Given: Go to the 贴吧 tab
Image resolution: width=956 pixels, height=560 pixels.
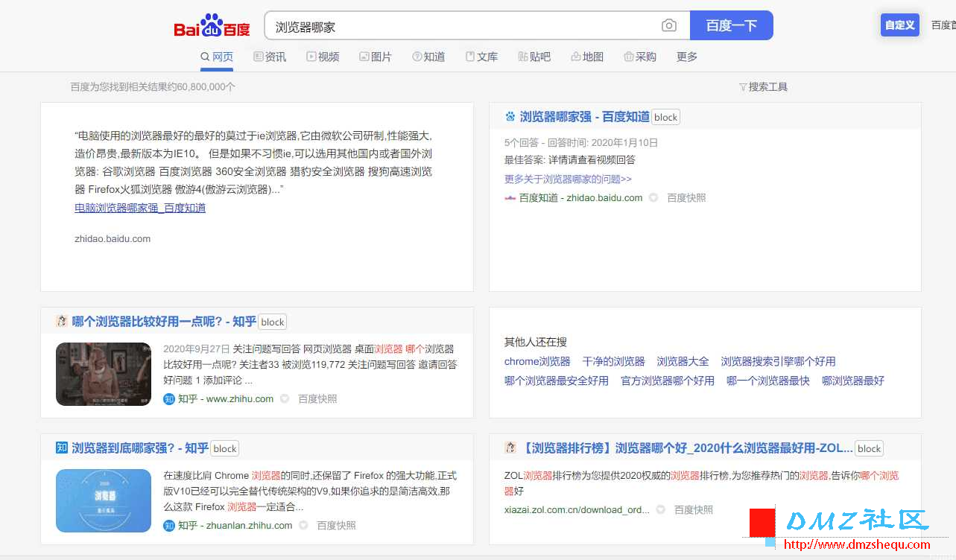Looking at the screenshot, I should (x=534, y=57).
